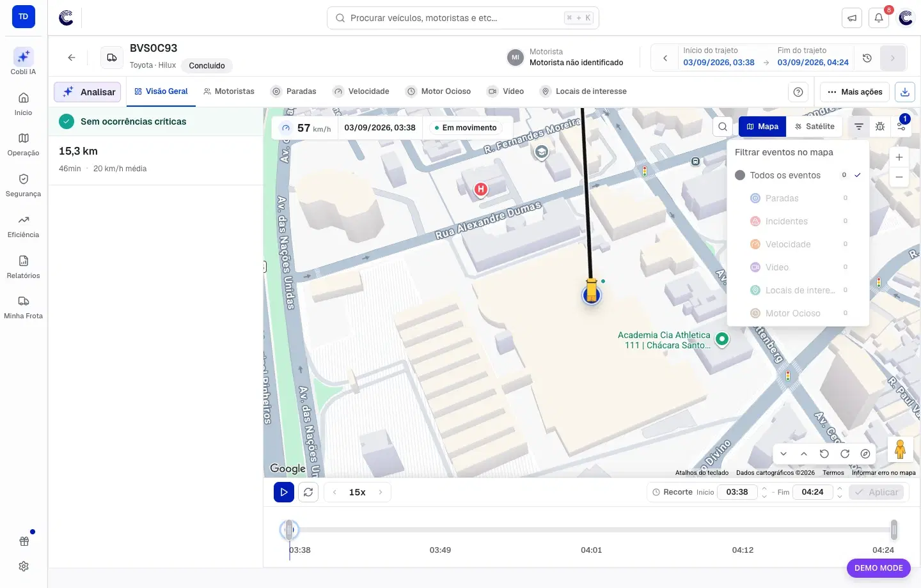Open notifications bell
This screenshot has width=921, height=588.
[879, 18]
